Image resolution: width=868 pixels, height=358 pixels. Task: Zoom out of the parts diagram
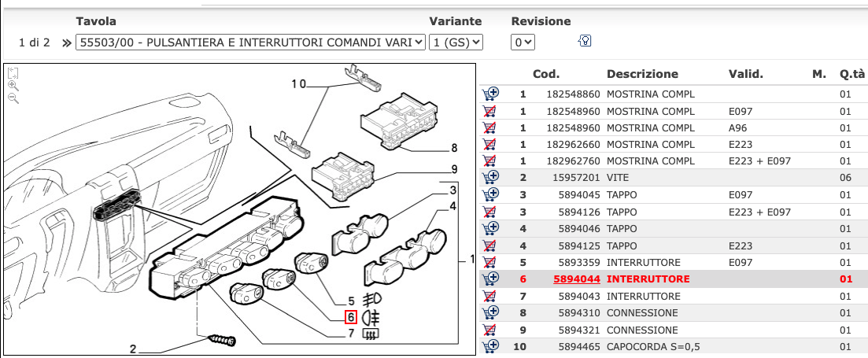pos(13,98)
